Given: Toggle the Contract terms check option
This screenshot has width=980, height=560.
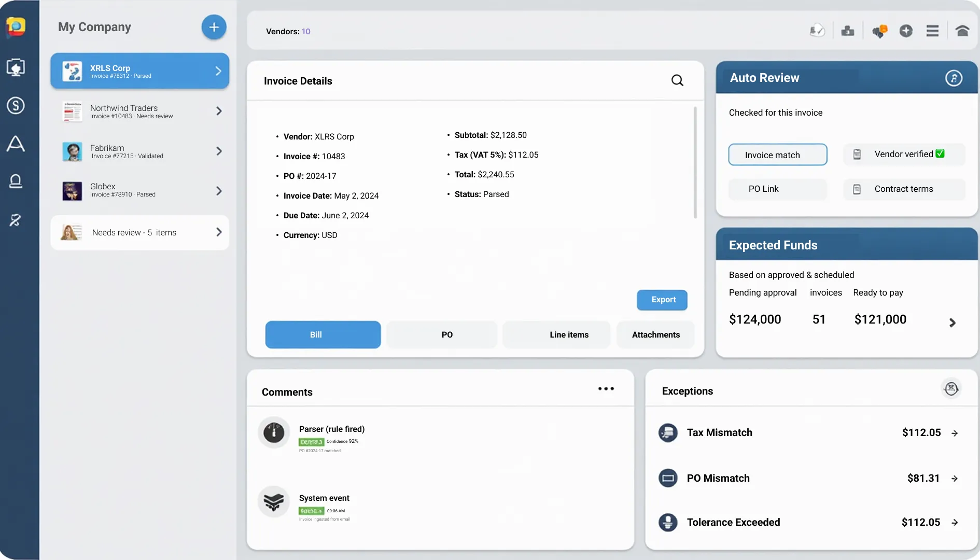Looking at the screenshot, I should tap(904, 189).
